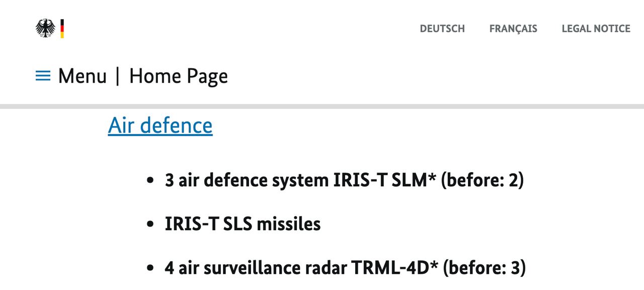The height and width of the screenshot is (290, 644).
Task: Click the "(before: 3)" text
Action: [484, 268]
